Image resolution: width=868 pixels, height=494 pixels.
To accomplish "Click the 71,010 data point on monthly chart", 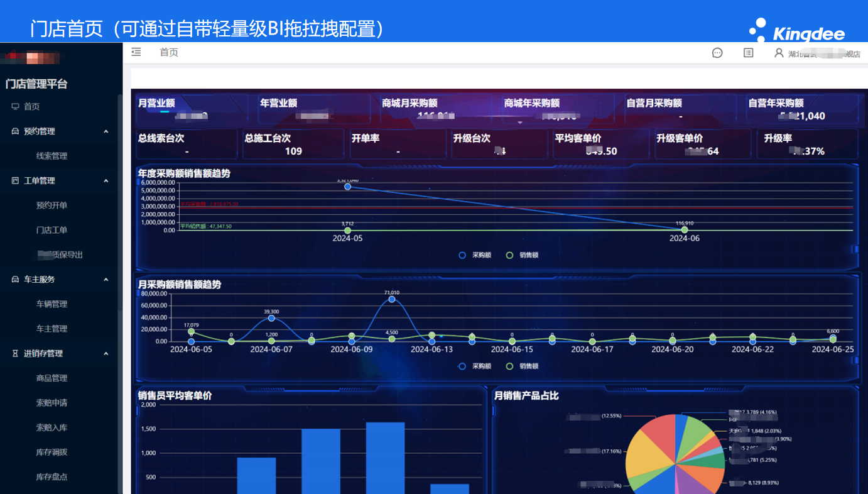I will coord(392,299).
